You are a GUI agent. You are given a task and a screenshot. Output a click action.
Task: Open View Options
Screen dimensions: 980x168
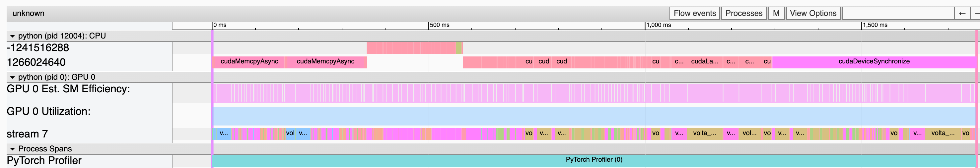tap(813, 13)
